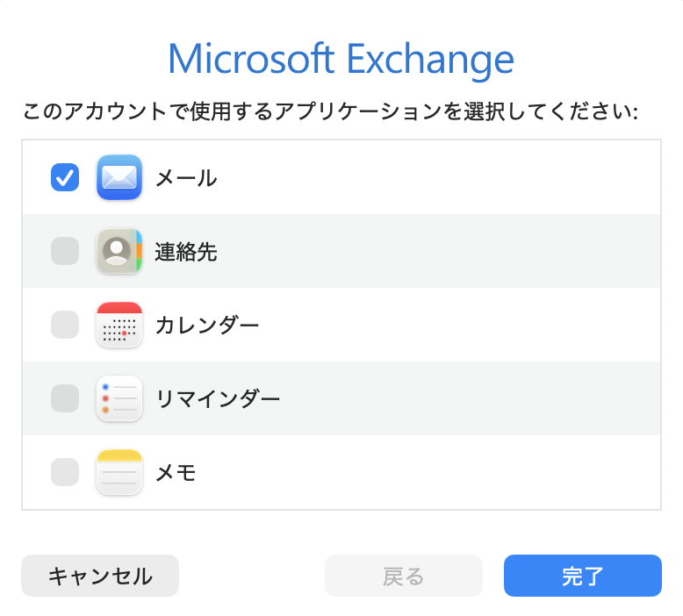Screen dimensions: 683x616
Task: Select the メール label text
Action: pos(186,178)
